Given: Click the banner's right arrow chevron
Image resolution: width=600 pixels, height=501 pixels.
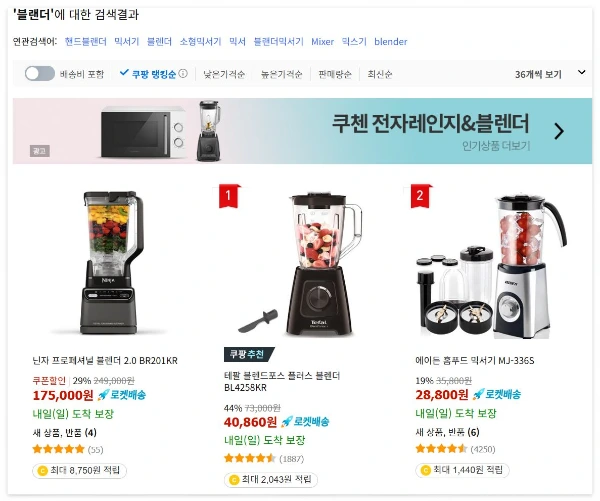Looking at the screenshot, I should pos(559,131).
